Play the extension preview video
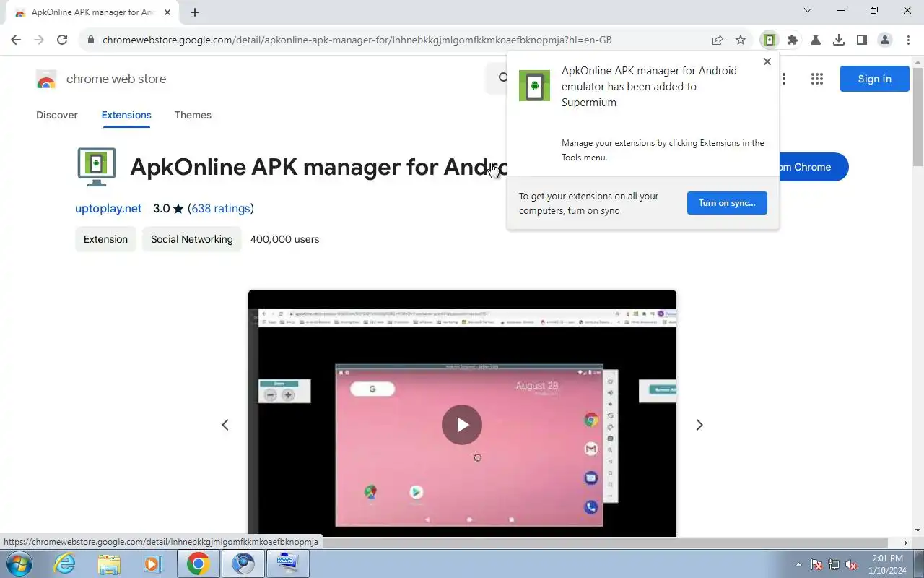 pyautogui.click(x=462, y=425)
